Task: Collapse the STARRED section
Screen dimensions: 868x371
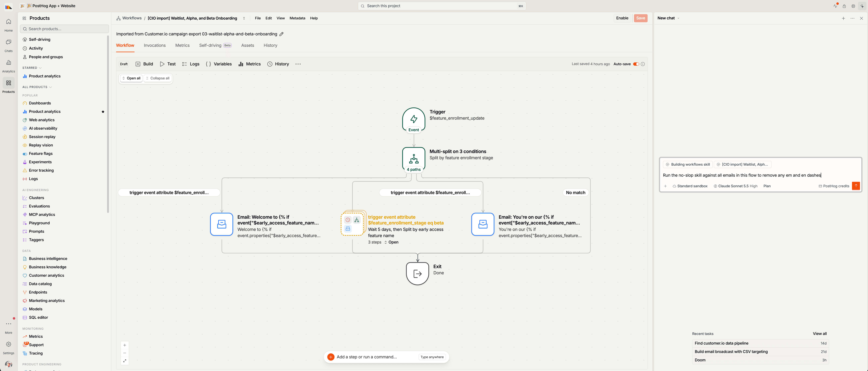Action: pos(32,68)
